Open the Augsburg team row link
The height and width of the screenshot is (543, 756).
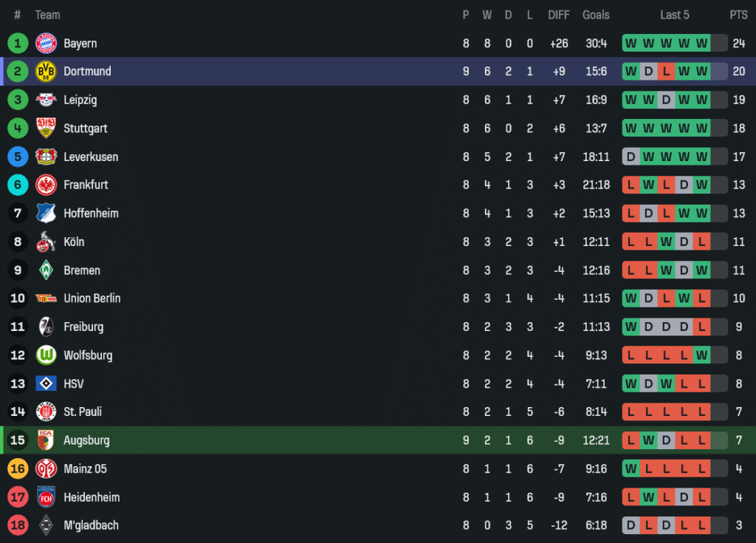pyautogui.click(x=86, y=440)
